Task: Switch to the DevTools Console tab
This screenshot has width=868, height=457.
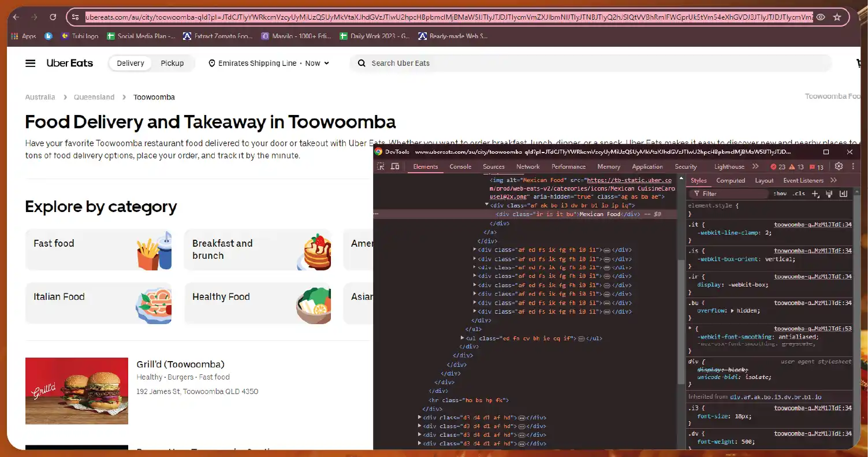Action: 460,166
